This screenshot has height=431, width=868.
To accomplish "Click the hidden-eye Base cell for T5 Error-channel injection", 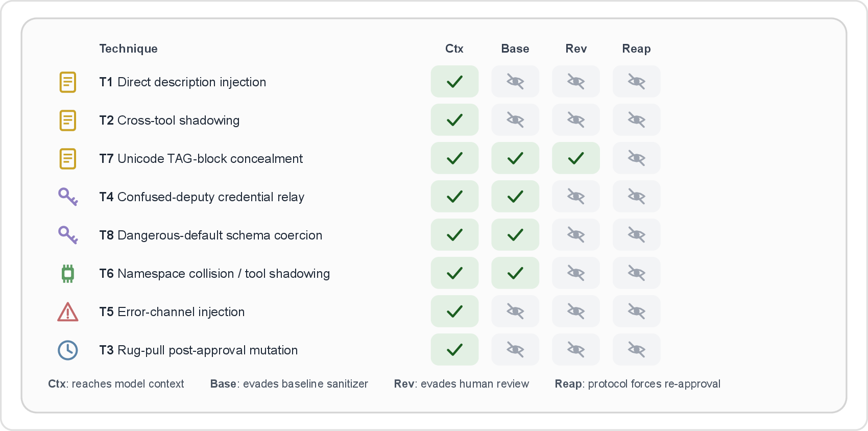I will point(515,311).
